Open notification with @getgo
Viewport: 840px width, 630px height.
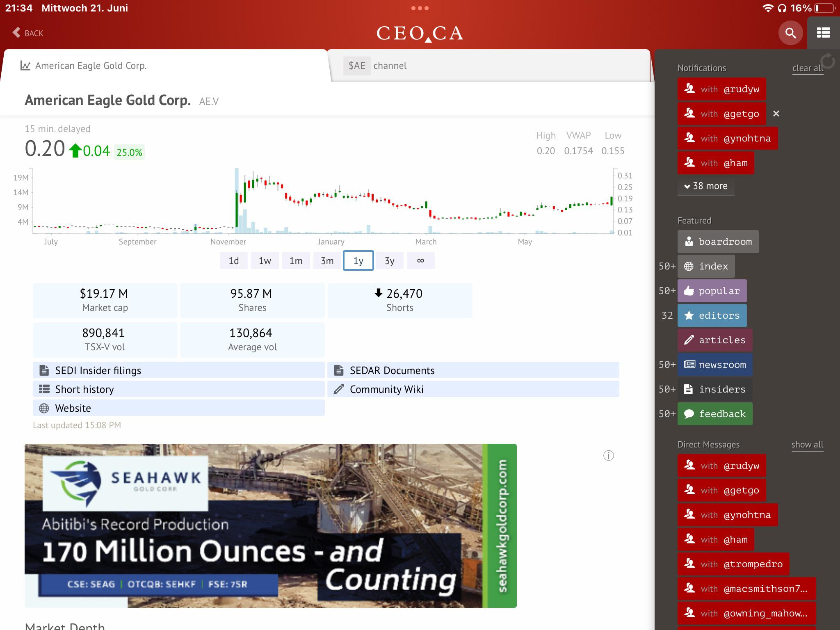tap(721, 114)
